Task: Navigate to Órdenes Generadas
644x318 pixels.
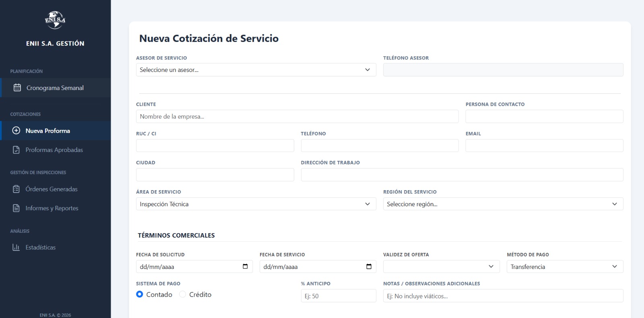Action: click(56, 189)
